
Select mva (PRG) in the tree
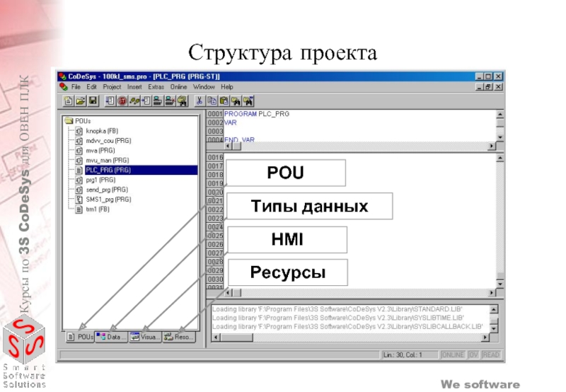100,151
